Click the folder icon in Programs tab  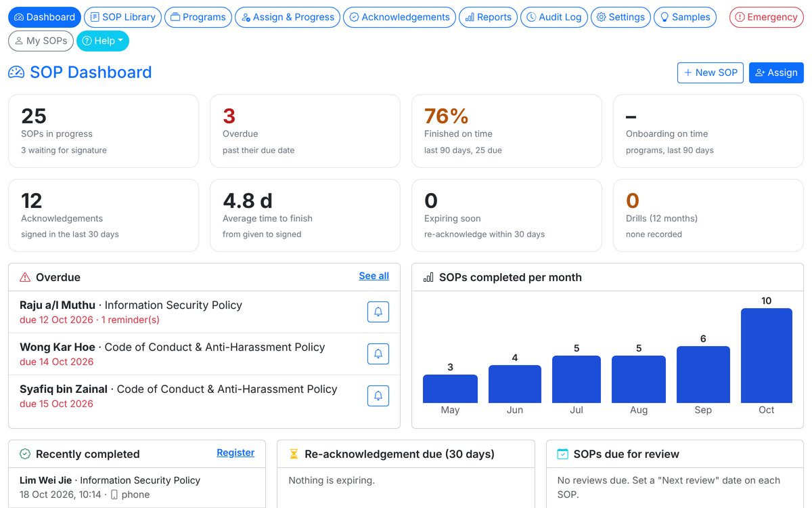coord(175,17)
